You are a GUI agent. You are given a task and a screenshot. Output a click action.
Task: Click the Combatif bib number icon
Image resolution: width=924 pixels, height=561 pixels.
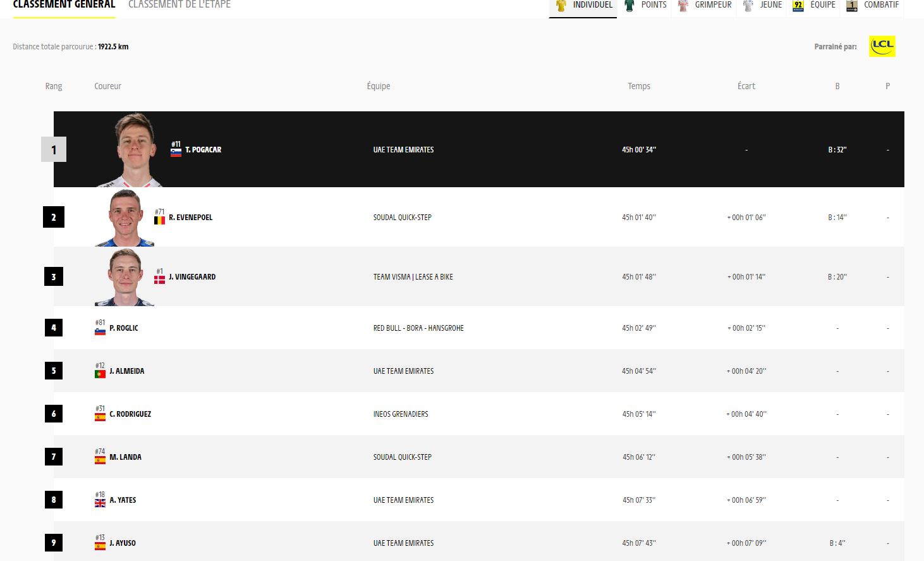tap(852, 6)
